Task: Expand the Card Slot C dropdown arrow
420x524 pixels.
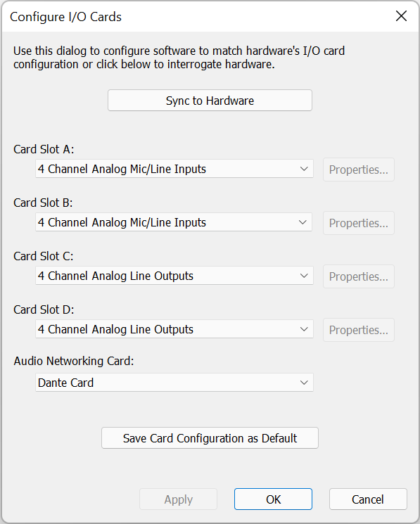Action: [x=304, y=276]
